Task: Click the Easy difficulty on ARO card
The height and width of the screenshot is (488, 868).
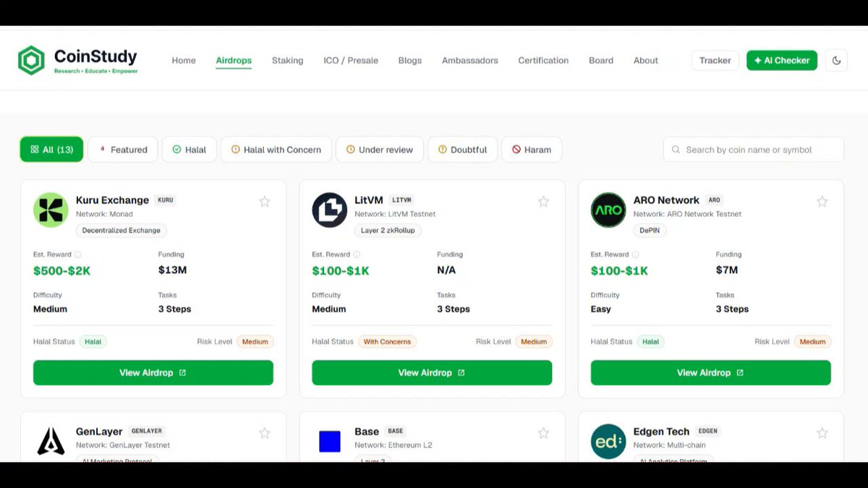Action: point(601,309)
